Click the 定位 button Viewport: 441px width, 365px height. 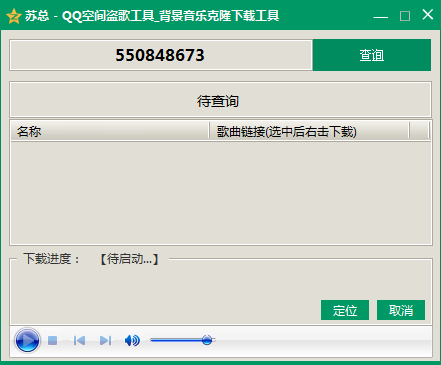pyautogui.click(x=345, y=310)
